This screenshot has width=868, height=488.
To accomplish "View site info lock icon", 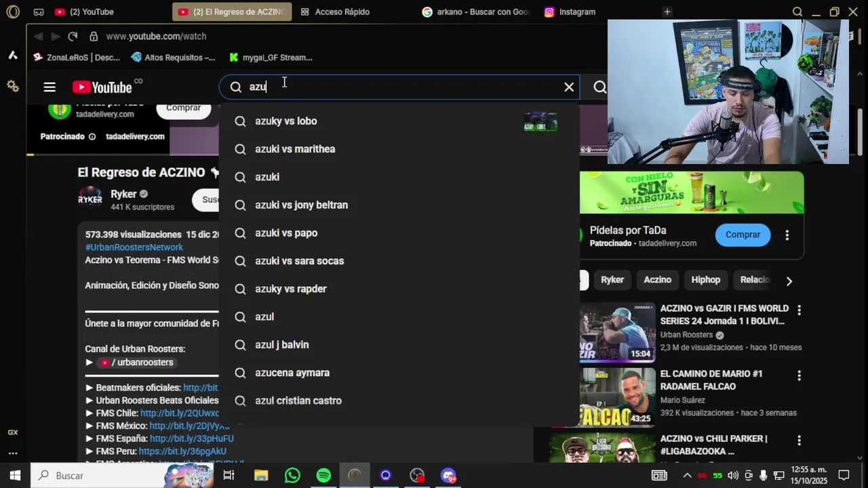I will click(94, 36).
